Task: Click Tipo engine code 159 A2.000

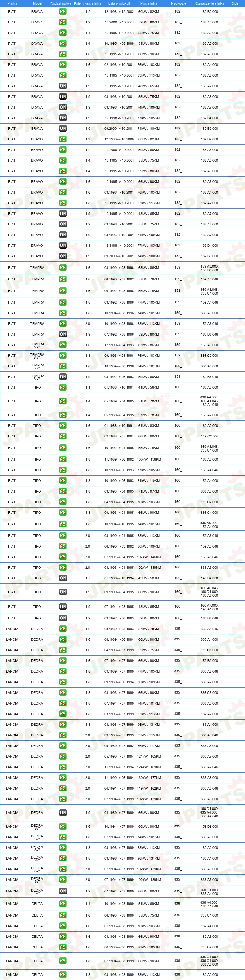Action: [210, 415]
